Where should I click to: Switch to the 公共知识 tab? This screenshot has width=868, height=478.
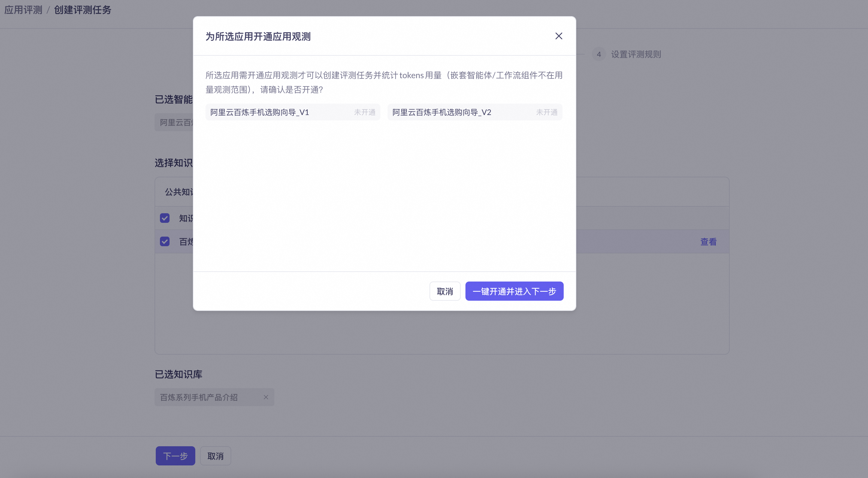[179, 192]
